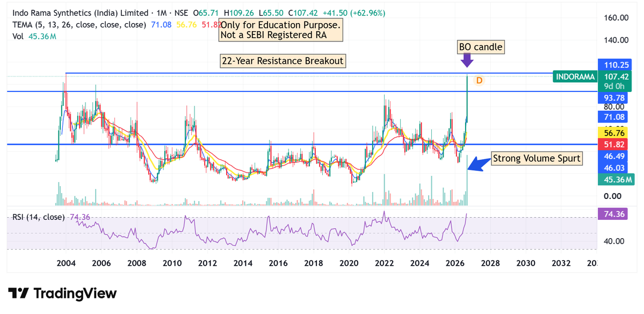Select the INDORAMA price label tag
The width and height of the screenshot is (644, 314).
pyautogui.click(x=575, y=77)
